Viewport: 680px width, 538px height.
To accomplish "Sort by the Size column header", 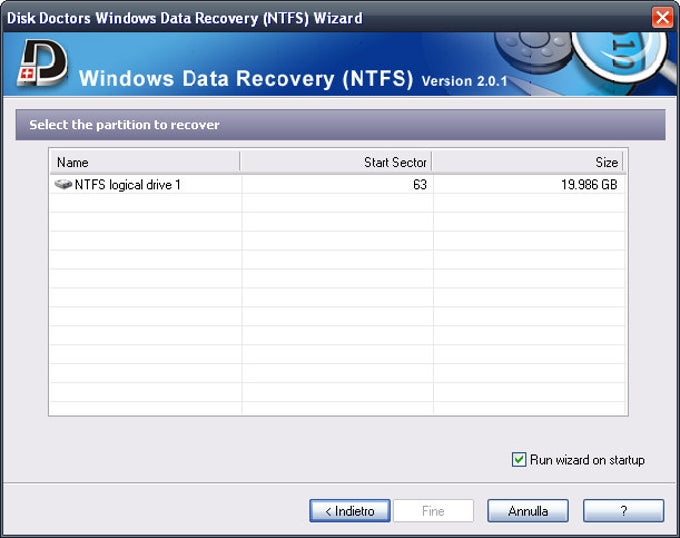I will coord(527,162).
